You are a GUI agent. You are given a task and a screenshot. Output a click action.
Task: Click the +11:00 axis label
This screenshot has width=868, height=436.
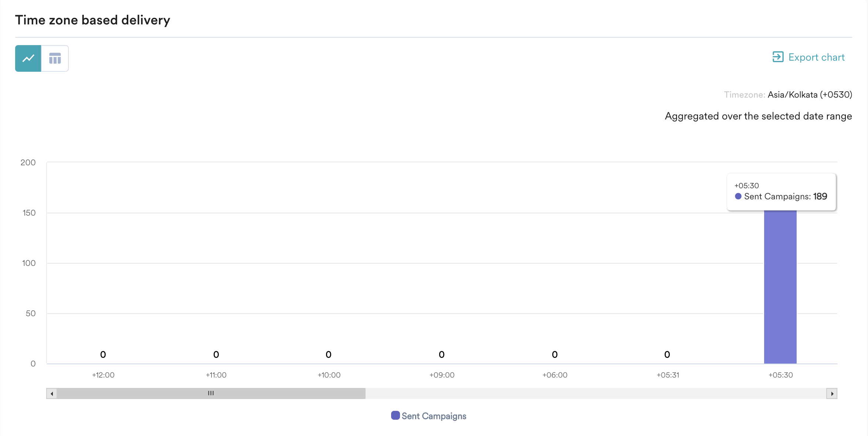(216, 375)
